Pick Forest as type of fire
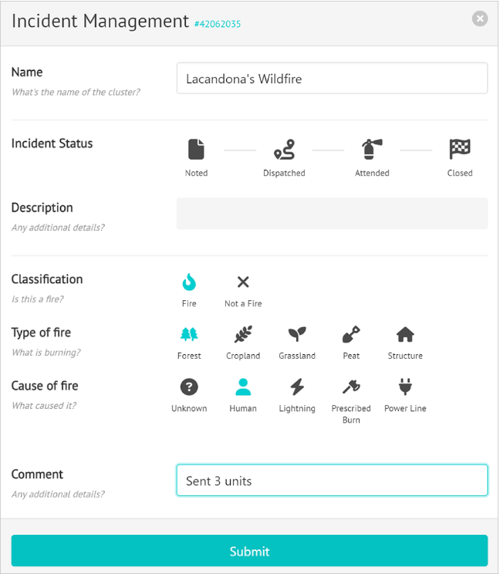 (189, 334)
